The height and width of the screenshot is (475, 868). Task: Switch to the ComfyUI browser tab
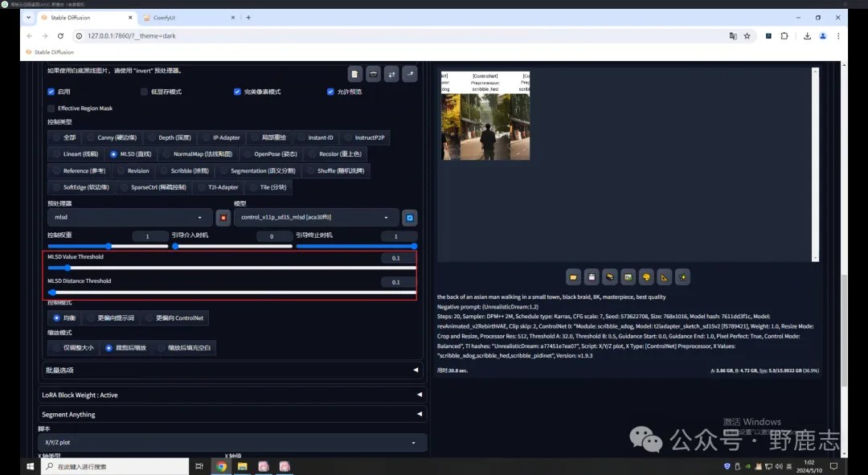pos(188,18)
